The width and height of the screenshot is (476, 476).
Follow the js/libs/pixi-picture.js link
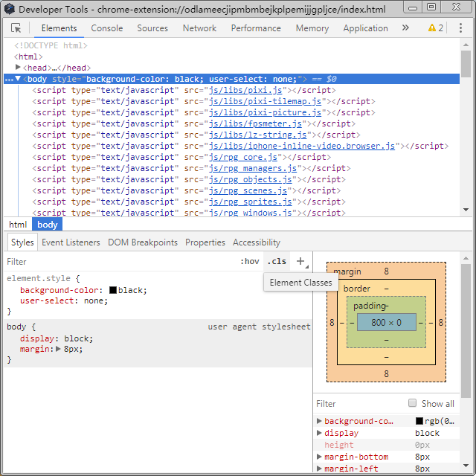click(x=265, y=112)
